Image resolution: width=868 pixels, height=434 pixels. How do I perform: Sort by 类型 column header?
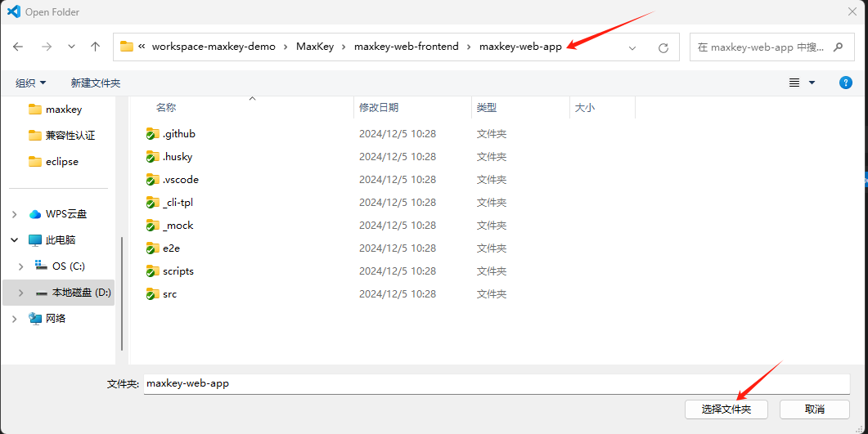(x=487, y=108)
